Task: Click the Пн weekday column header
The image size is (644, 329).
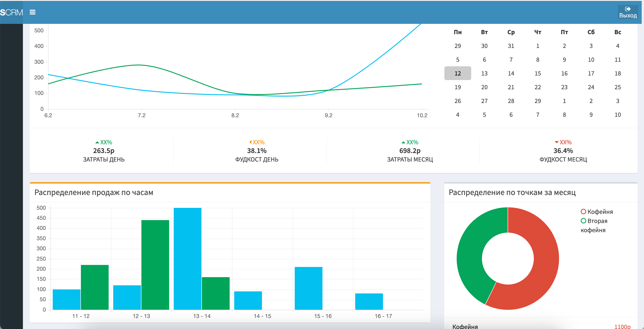Action: (x=457, y=32)
